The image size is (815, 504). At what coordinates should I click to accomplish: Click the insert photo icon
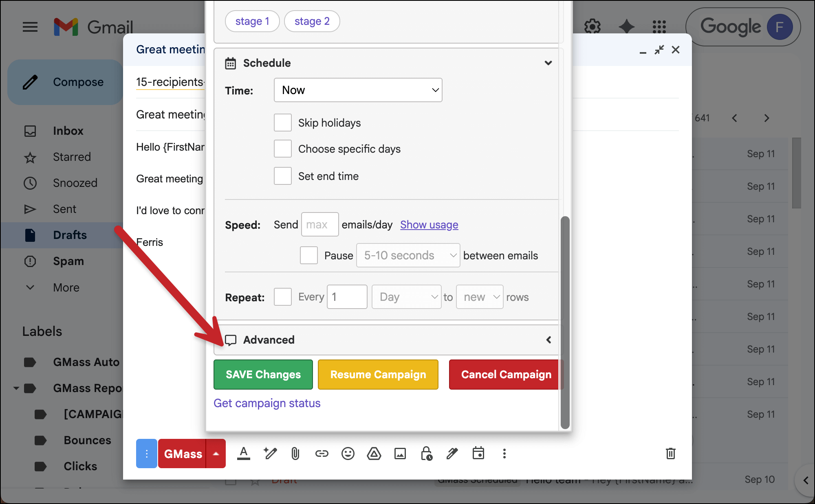pyautogui.click(x=400, y=454)
